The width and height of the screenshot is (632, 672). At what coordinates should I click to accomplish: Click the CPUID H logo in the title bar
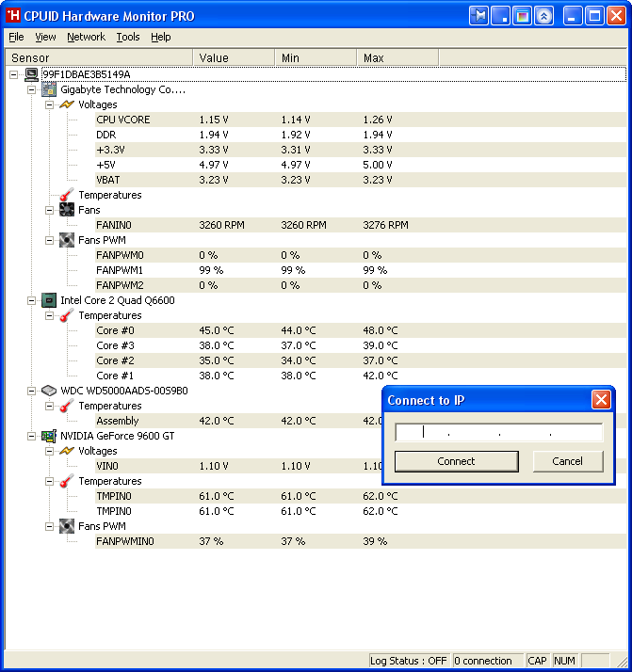(x=13, y=15)
